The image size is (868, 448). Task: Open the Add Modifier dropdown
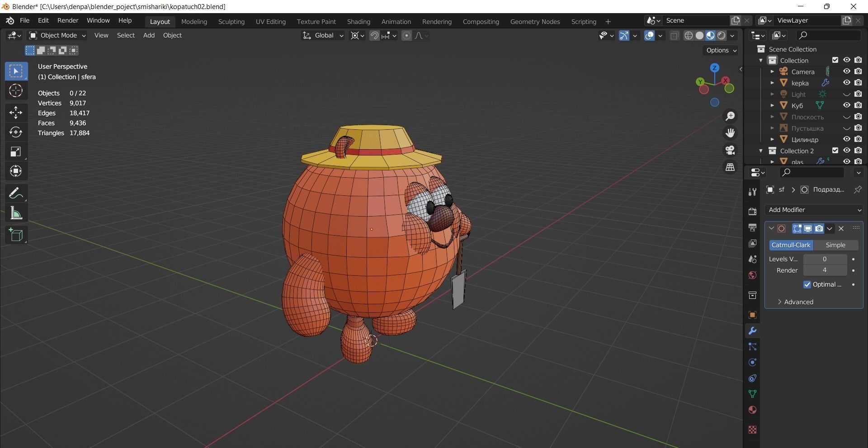click(814, 209)
